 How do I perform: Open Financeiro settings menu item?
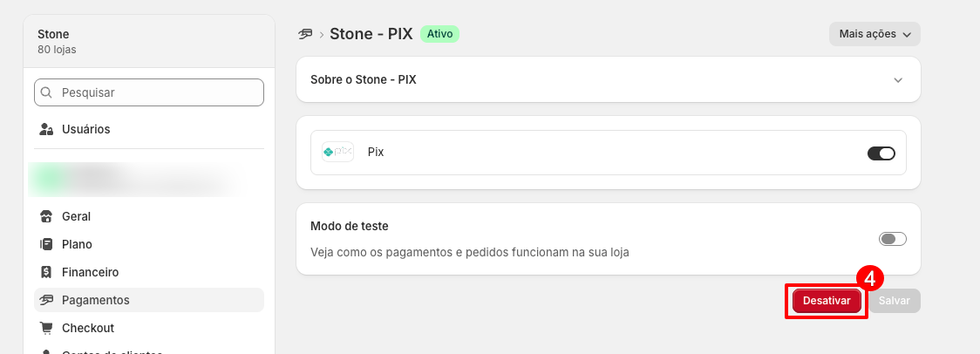click(149, 272)
